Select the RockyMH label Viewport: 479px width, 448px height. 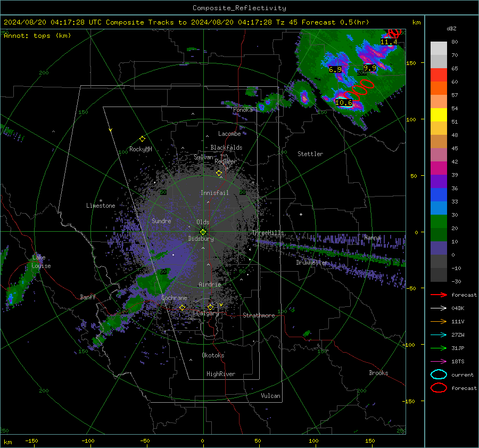click(x=141, y=149)
